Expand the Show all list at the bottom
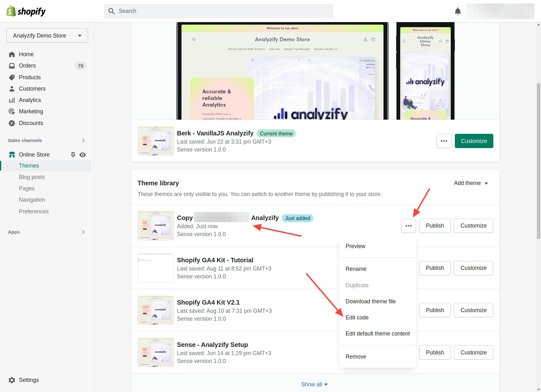 (314, 384)
